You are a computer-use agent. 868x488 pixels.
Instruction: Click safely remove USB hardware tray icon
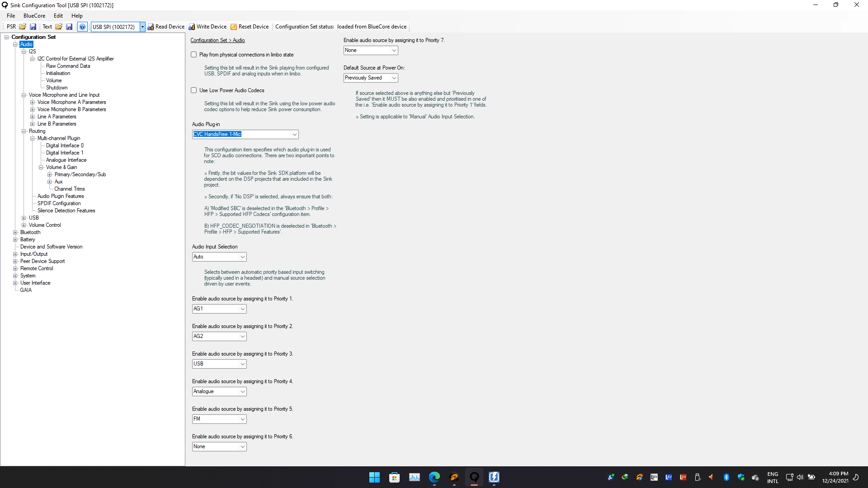(698, 477)
